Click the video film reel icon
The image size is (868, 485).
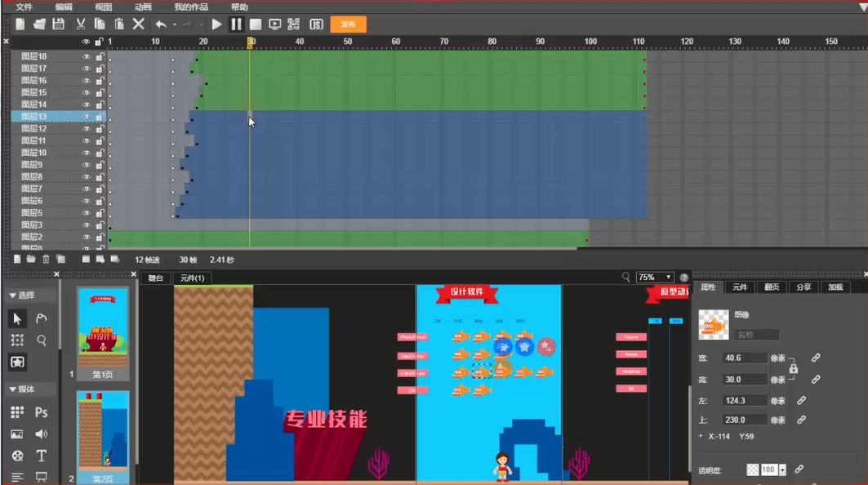point(18,456)
